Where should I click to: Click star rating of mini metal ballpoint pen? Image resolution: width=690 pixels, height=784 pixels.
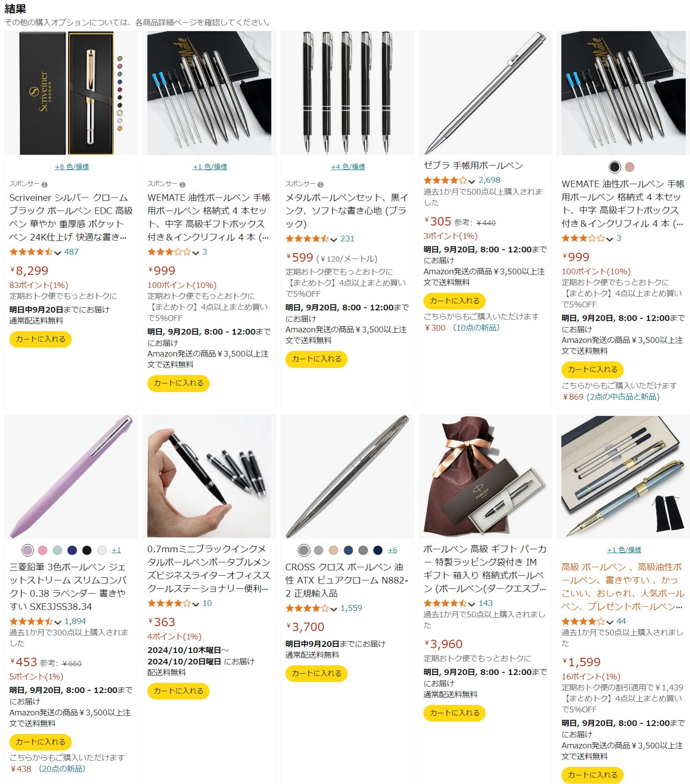click(169, 604)
